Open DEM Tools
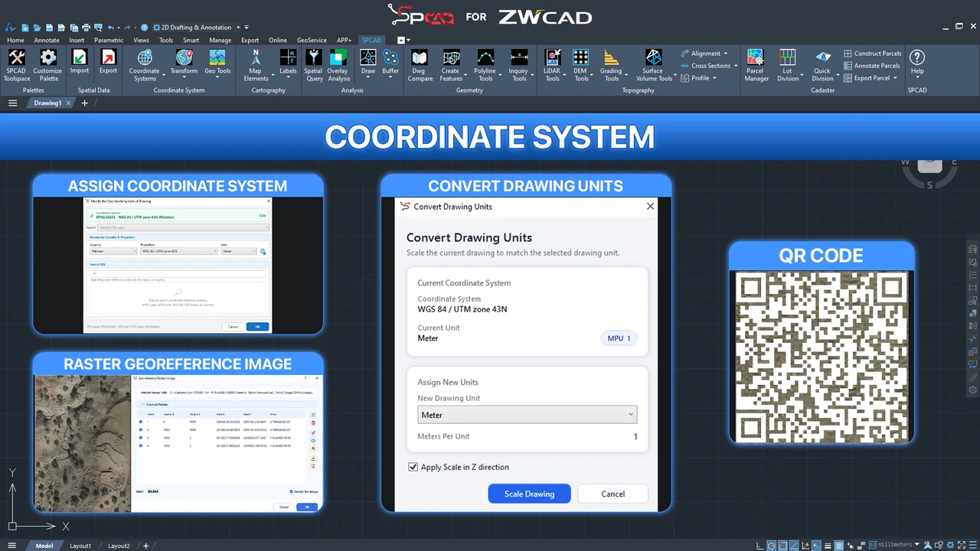Screen dimensions: 980x551 581,65
